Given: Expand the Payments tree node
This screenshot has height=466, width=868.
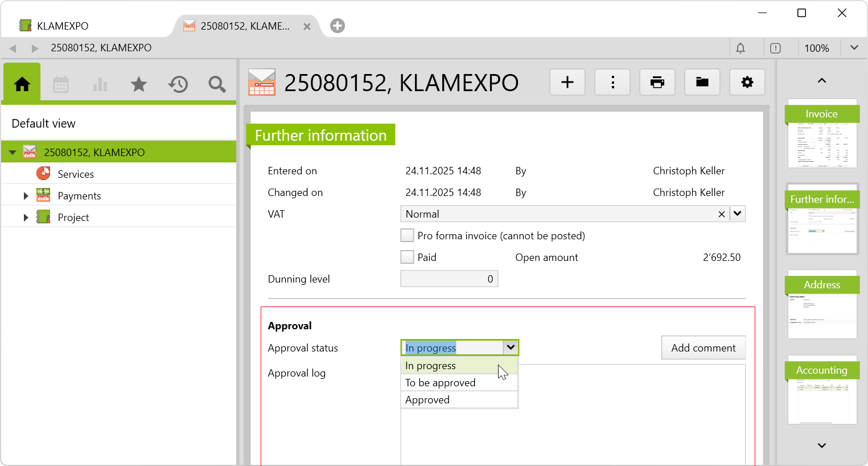Looking at the screenshot, I should point(26,196).
